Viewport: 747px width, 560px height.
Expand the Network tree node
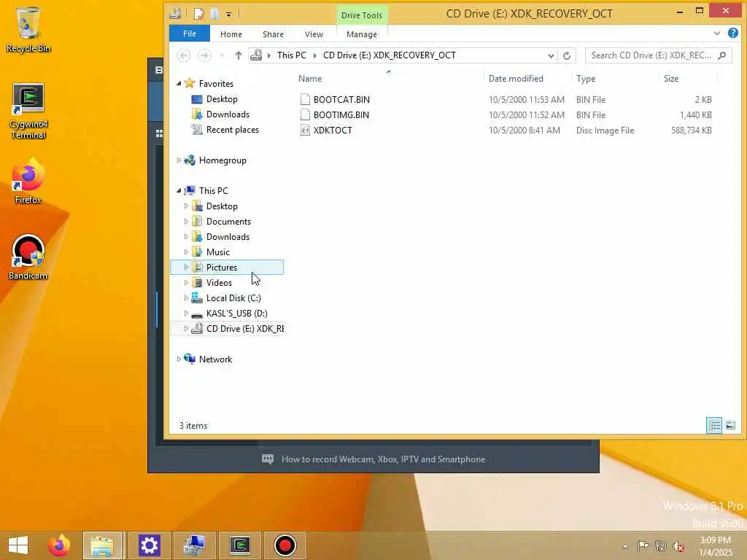point(179,359)
